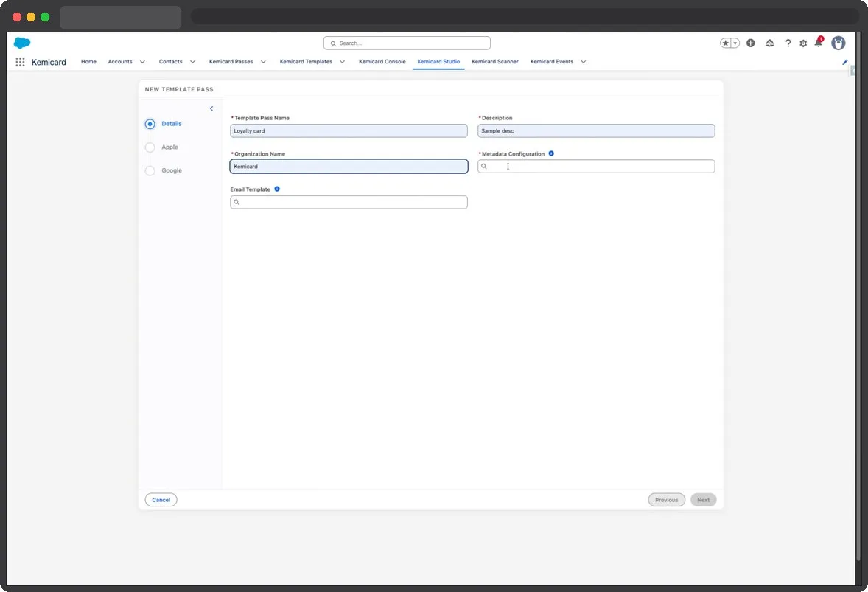
Task: Click the pencil edit navigation icon
Action: tap(844, 62)
